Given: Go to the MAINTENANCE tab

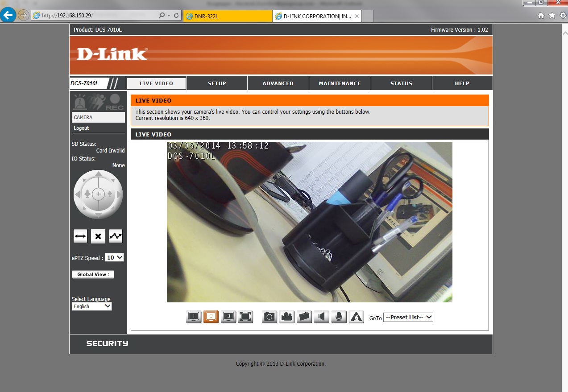Looking at the screenshot, I should click(340, 83).
